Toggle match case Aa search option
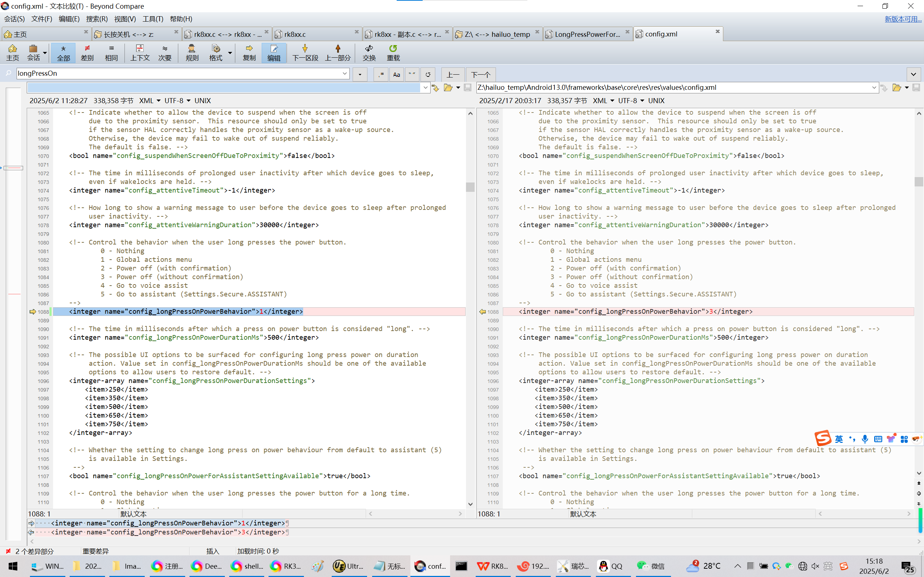Screen dimensions: 924x577 click(x=396, y=74)
